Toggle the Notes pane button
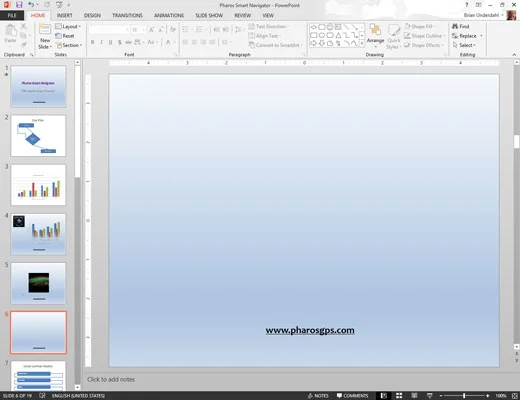This screenshot has width=520, height=400. click(x=318, y=396)
